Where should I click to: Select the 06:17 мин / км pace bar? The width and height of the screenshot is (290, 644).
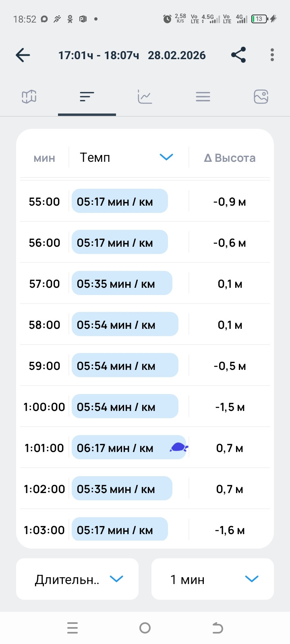[x=129, y=447]
